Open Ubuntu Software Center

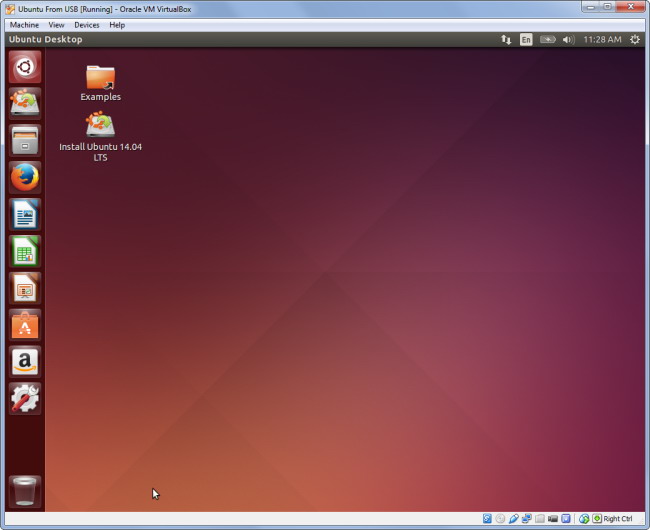click(25, 325)
